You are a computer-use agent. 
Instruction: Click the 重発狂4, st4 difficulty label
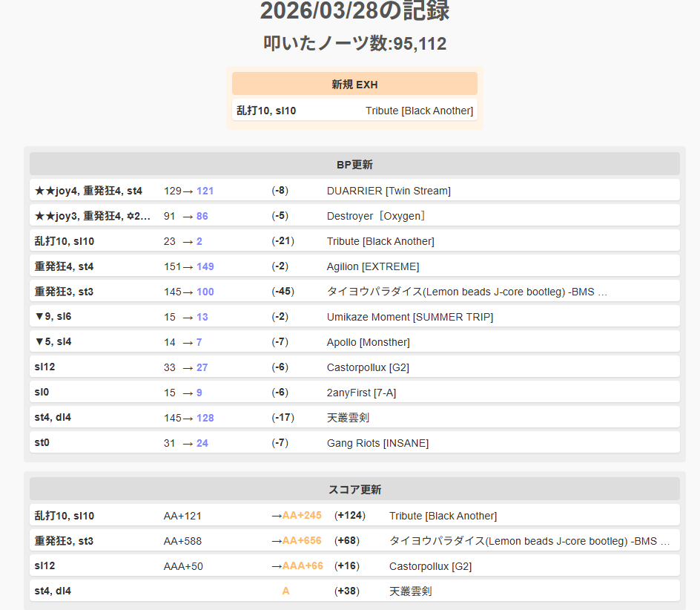[64, 266]
